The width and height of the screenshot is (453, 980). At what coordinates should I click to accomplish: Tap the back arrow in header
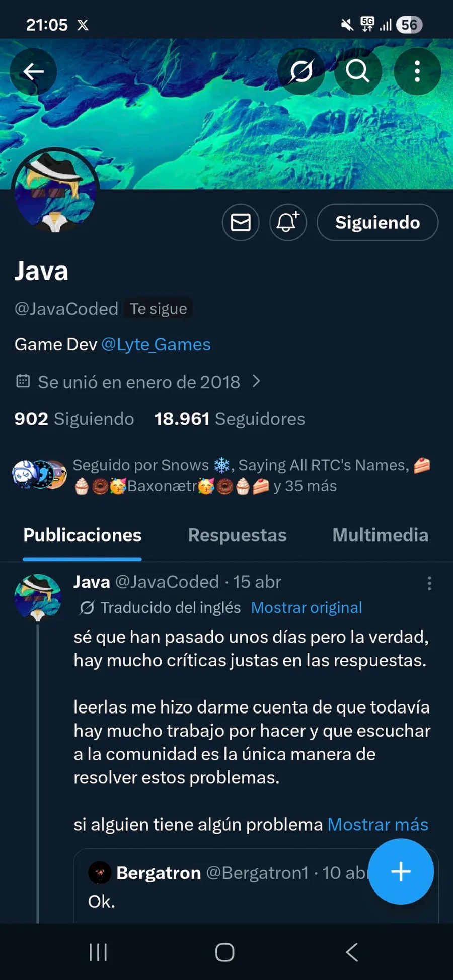click(33, 72)
